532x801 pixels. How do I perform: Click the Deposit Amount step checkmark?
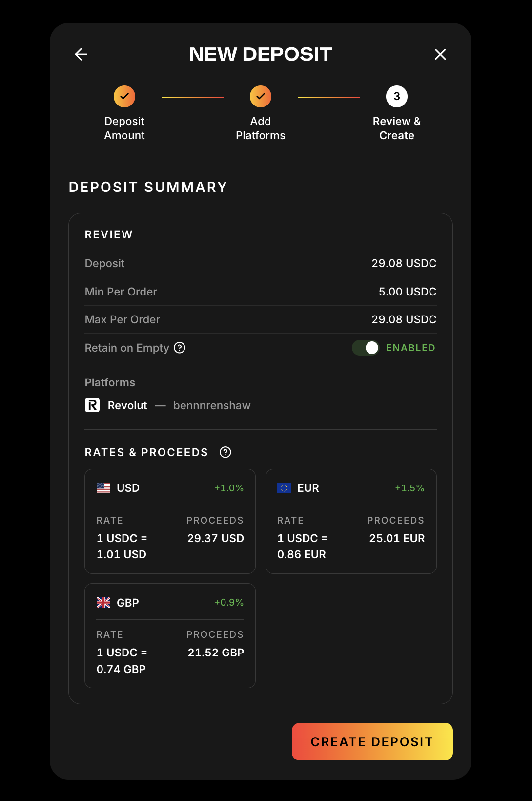(124, 97)
